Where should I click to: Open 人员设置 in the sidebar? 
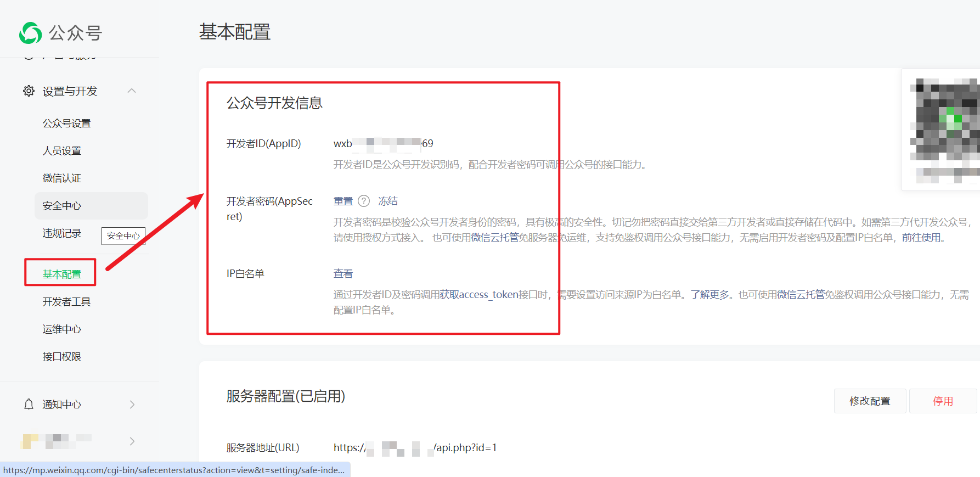tap(62, 151)
